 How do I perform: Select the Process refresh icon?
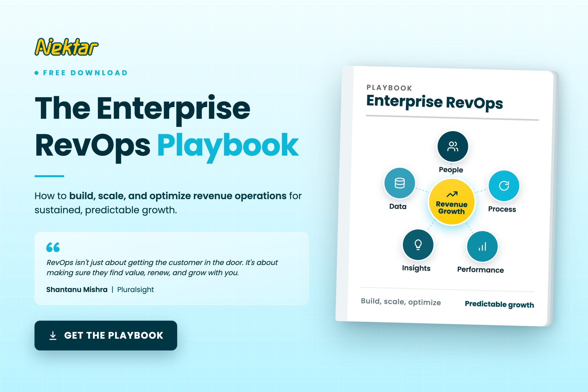[x=504, y=186]
